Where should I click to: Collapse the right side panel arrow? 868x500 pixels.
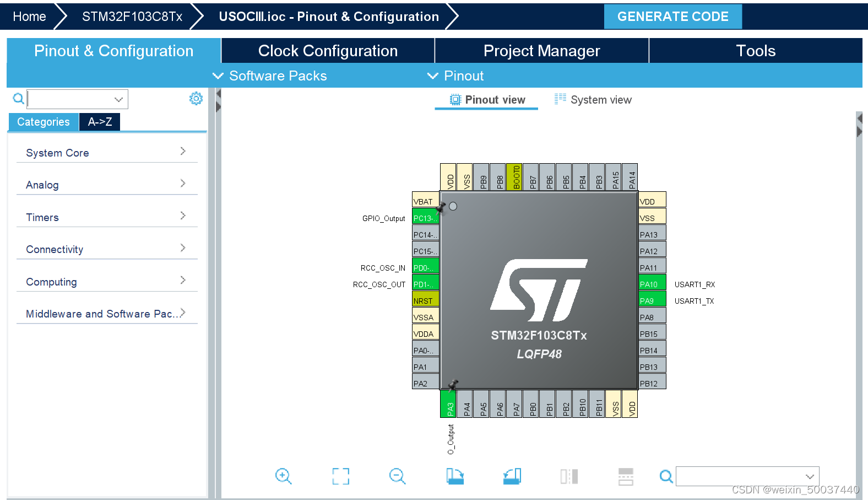(859, 132)
